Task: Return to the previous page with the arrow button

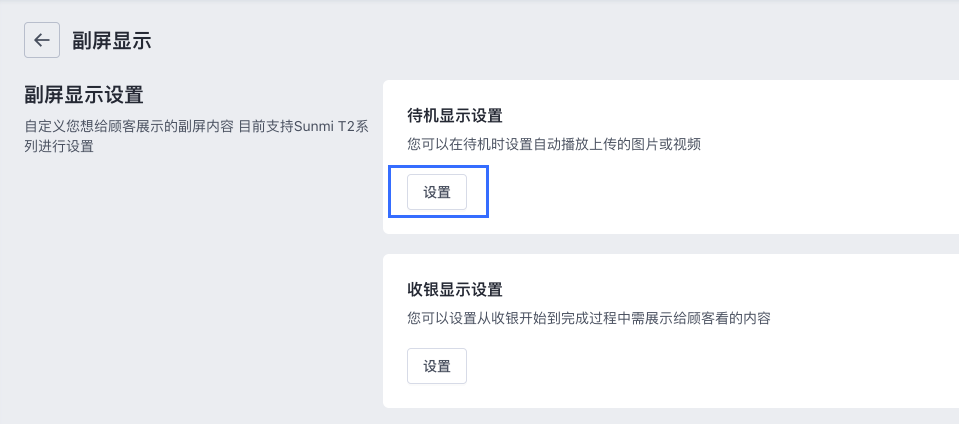Action: [x=42, y=40]
